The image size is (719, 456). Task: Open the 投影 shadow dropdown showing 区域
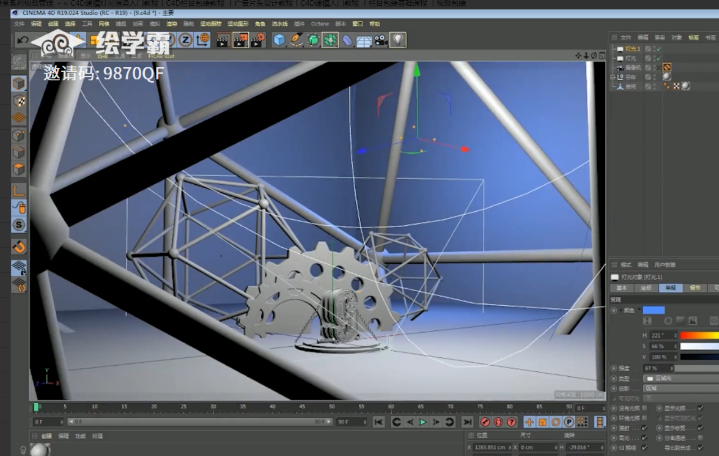(x=680, y=389)
